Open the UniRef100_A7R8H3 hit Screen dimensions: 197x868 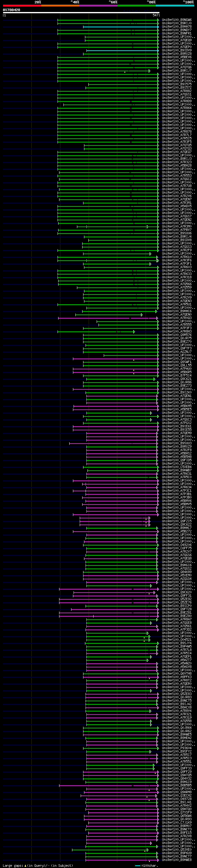(x=177, y=332)
